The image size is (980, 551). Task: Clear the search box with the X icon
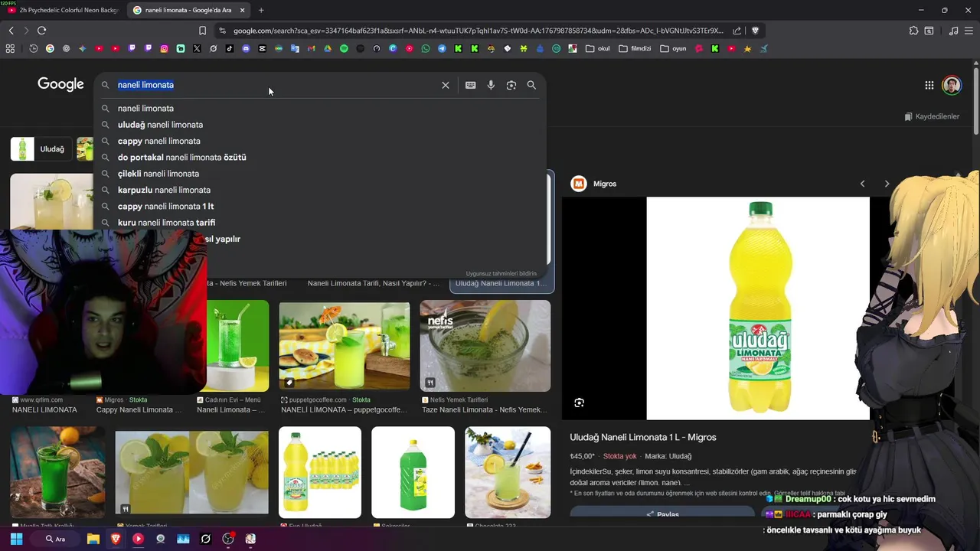(x=446, y=85)
